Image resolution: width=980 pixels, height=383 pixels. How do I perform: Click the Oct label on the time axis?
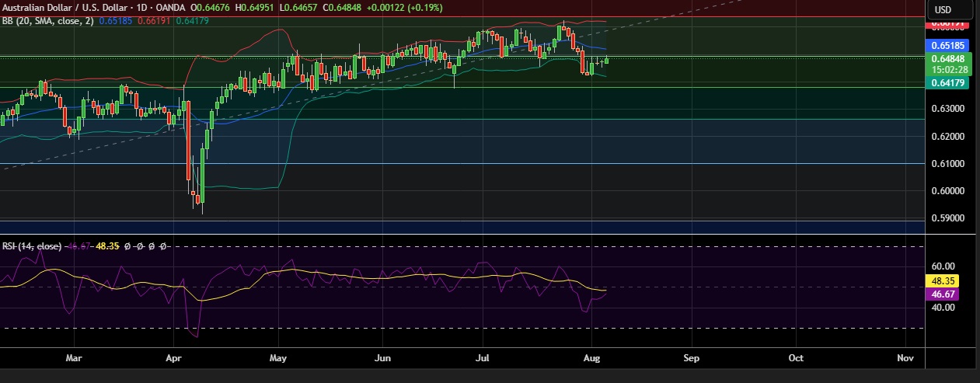click(x=796, y=359)
